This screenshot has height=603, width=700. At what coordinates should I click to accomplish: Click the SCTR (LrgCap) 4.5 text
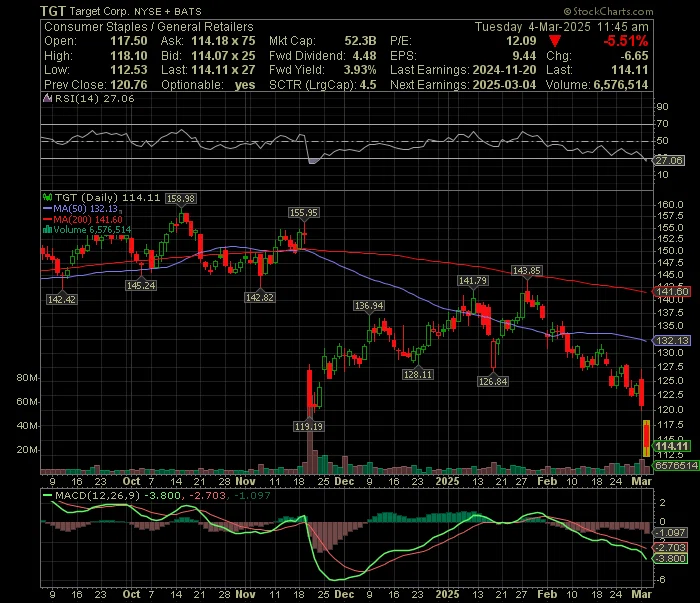point(322,85)
